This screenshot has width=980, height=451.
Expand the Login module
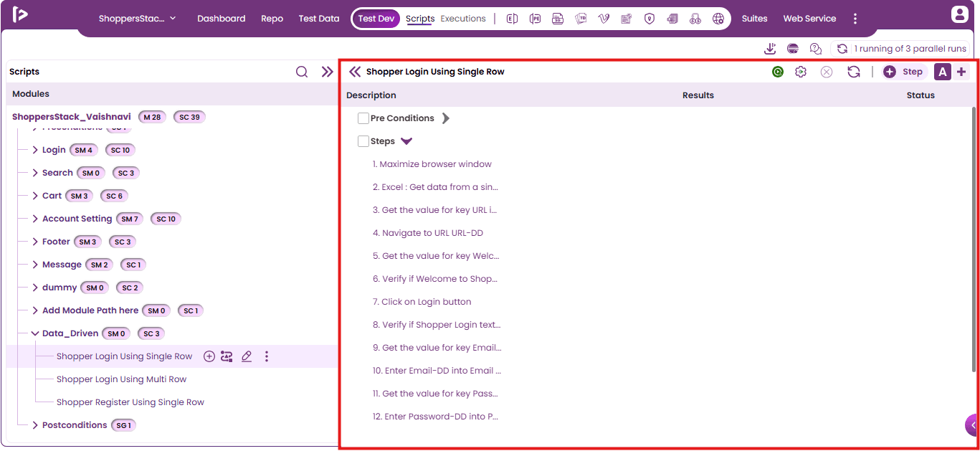pos(35,150)
